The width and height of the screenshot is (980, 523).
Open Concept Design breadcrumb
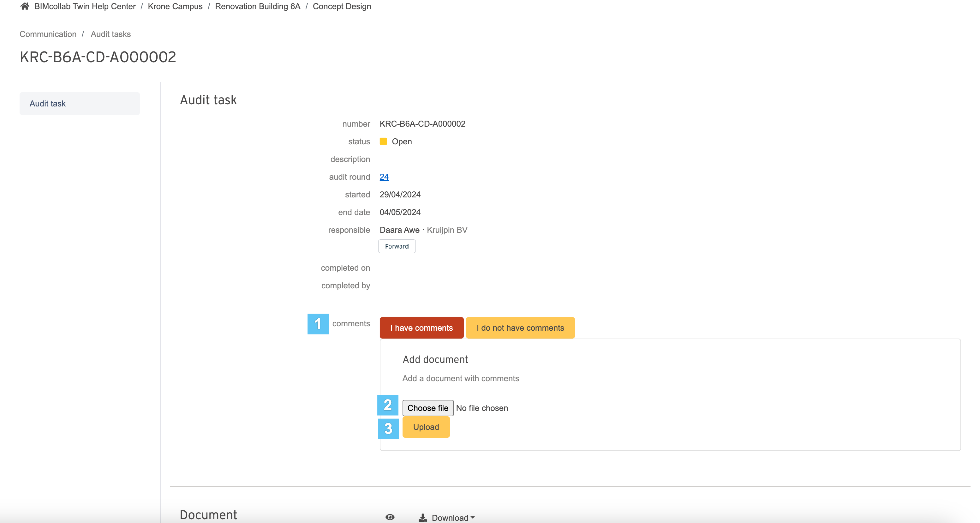pos(342,6)
